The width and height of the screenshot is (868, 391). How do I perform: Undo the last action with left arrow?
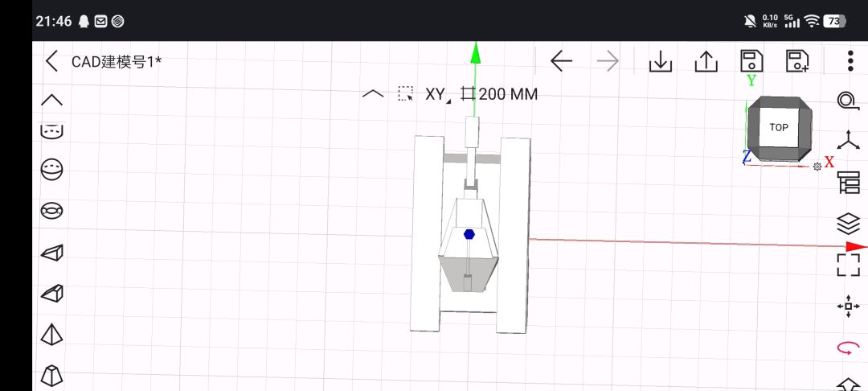click(x=561, y=61)
